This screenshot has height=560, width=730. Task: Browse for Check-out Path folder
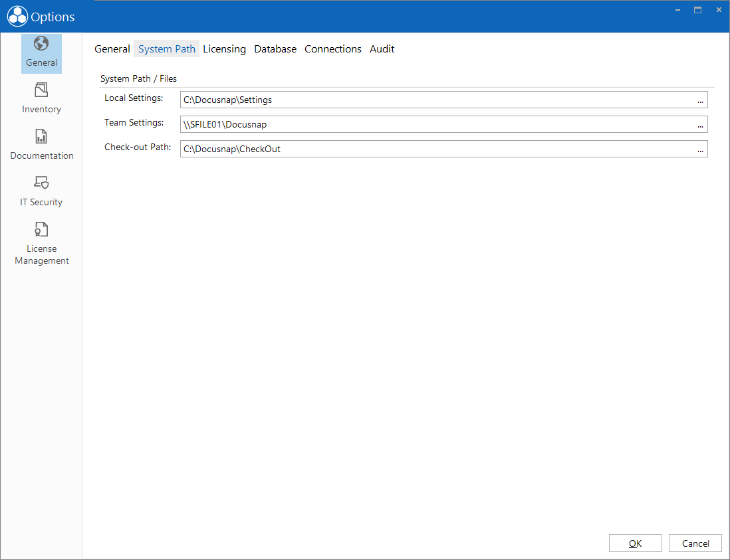tap(700, 149)
